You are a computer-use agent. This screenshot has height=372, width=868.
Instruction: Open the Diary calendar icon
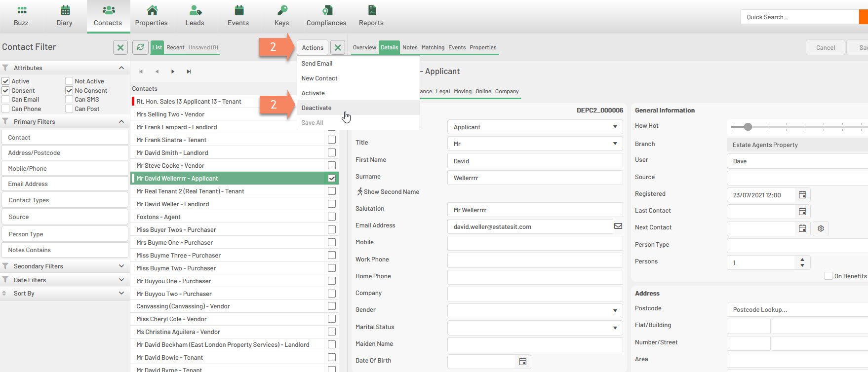click(65, 11)
